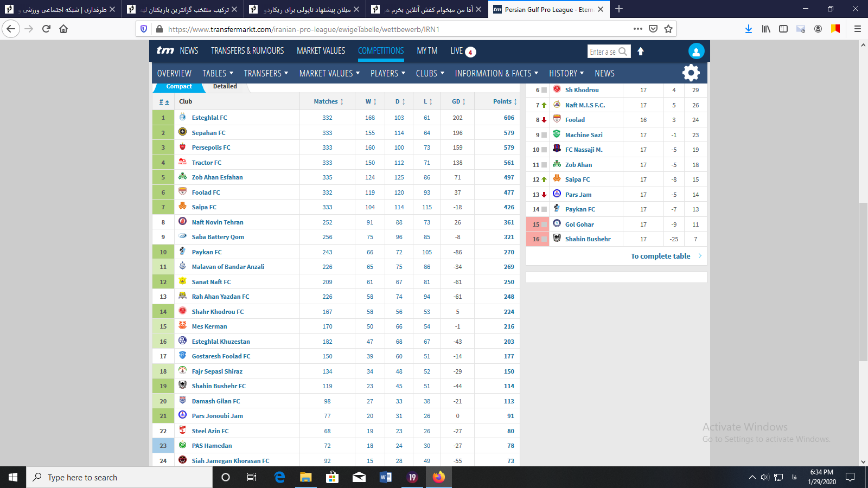Expand the CLUBS dropdown menu
This screenshot has width=868, height=488.
(430, 73)
